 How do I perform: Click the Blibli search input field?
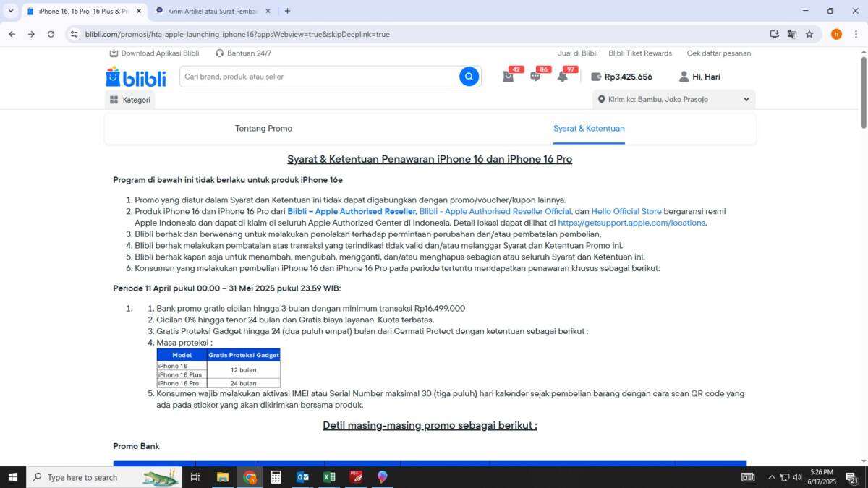(x=318, y=77)
